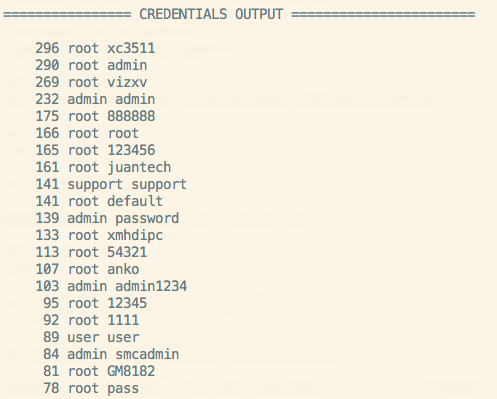Click the admin1234 password text
Viewport: 497px width, 399px height.
[151, 286]
